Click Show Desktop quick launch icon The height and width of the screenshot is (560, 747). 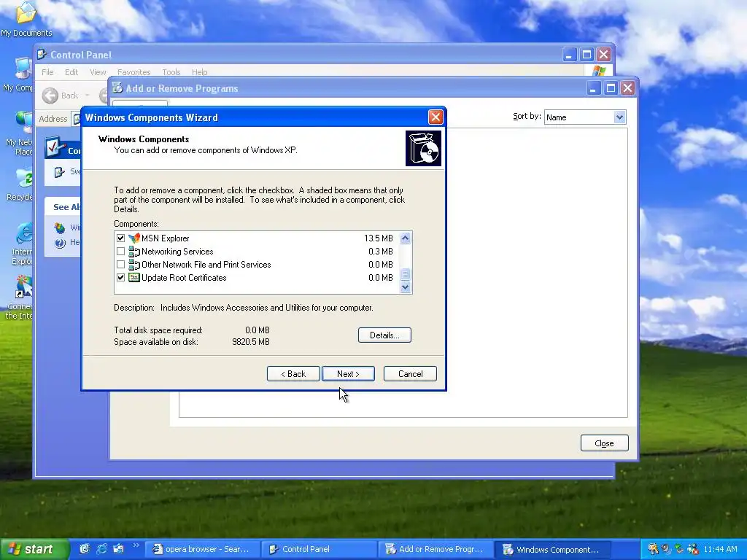pyautogui.click(x=85, y=549)
